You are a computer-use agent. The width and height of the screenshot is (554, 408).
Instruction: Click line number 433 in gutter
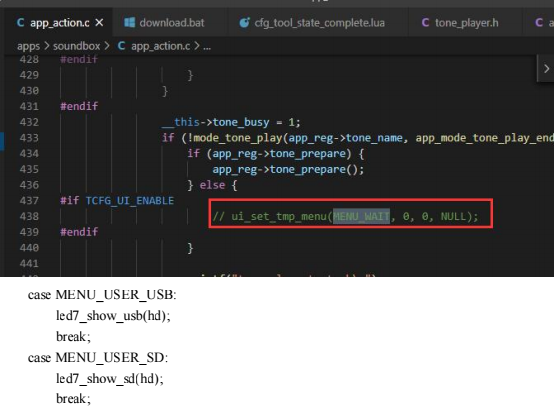(x=29, y=138)
